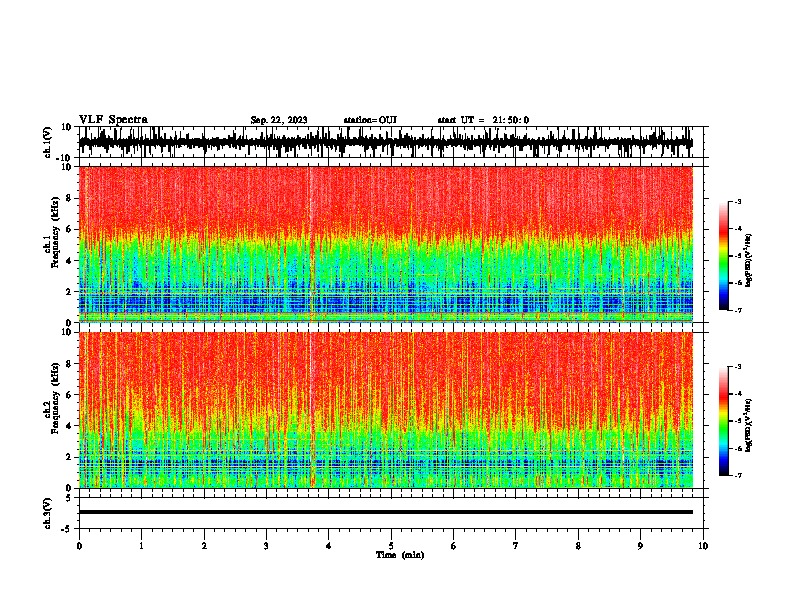Click time axis tick label '8'
This screenshot has width=792, height=612.
578,546
